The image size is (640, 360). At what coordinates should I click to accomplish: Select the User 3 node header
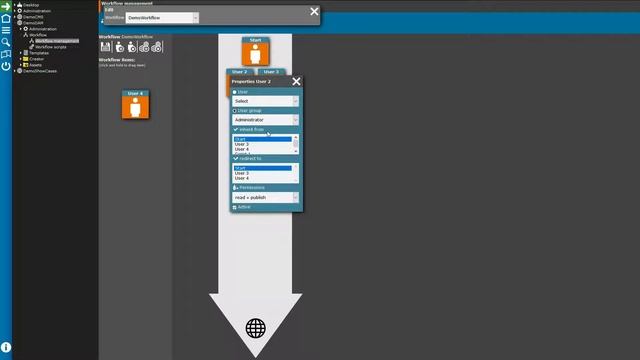271,72
